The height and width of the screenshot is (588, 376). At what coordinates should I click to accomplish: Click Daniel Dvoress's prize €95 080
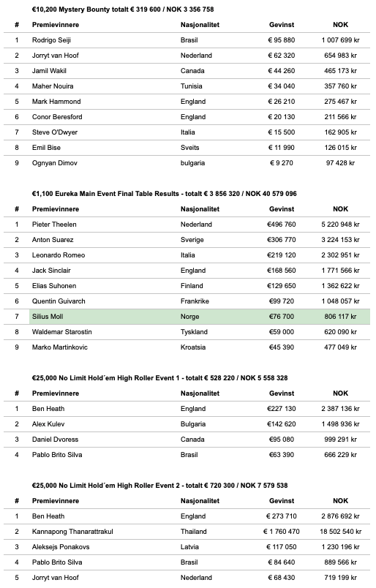[x=282, y=440]
